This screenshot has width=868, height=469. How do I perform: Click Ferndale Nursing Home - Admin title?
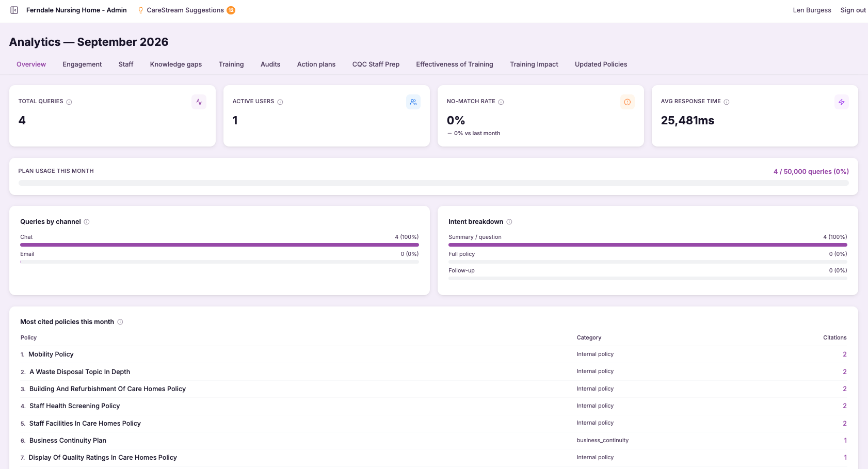tap(76, 10)
